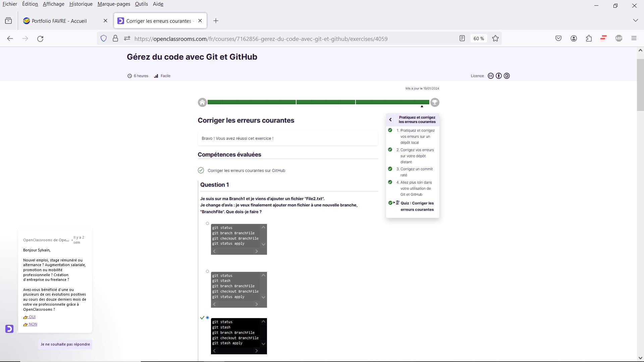Open the Outils menu
This screenshot has width=644, height=362.
point(142,4)
